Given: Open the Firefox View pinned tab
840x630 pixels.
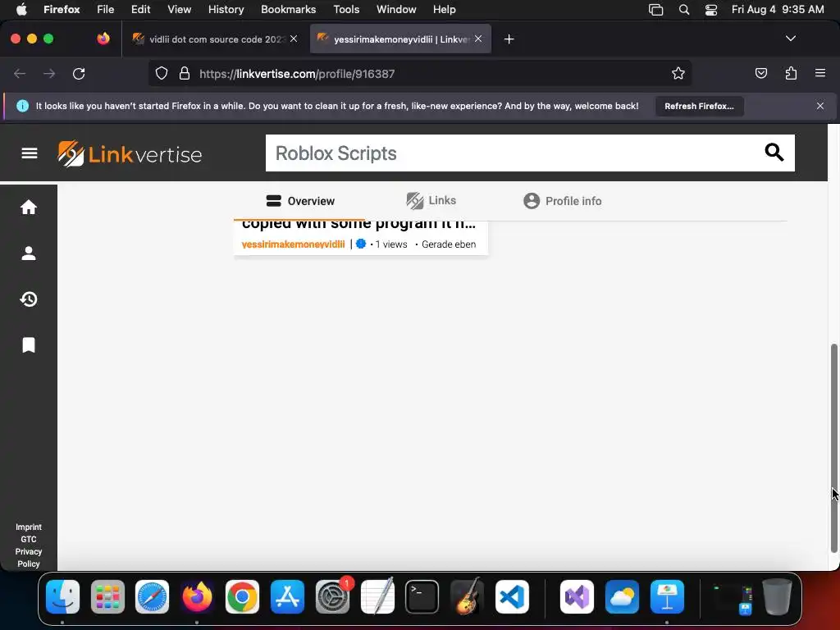Looking at the screenshot, I should click(103, 39).
